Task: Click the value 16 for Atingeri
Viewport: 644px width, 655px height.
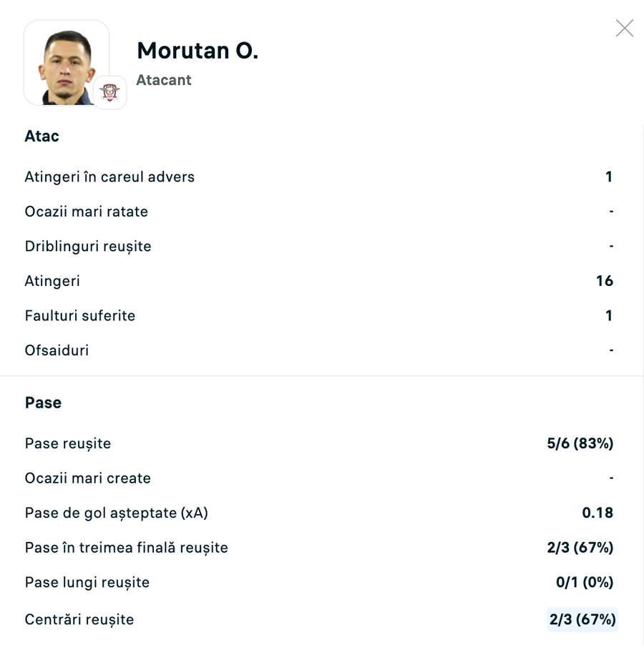Action: pos(605,281)
